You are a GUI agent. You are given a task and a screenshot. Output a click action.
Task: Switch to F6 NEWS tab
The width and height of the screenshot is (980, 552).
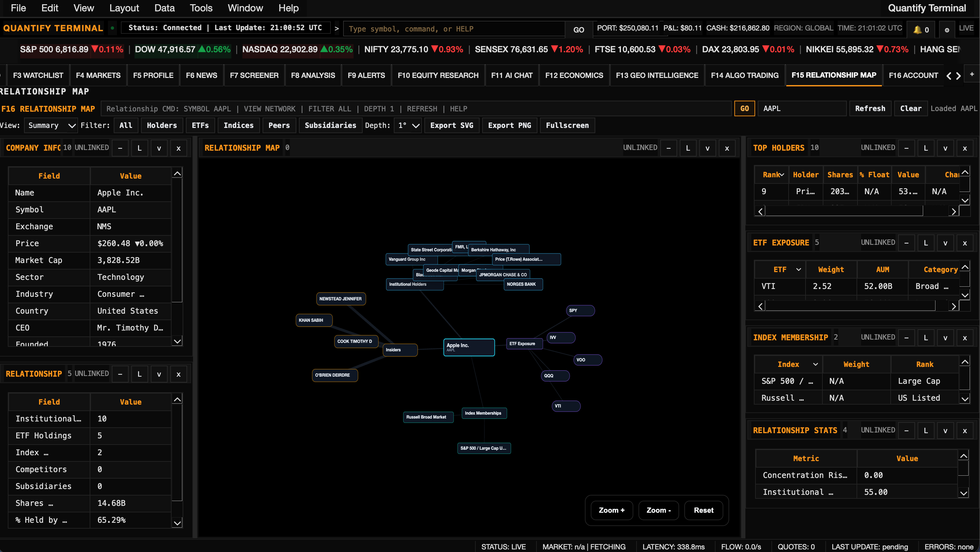201,75
